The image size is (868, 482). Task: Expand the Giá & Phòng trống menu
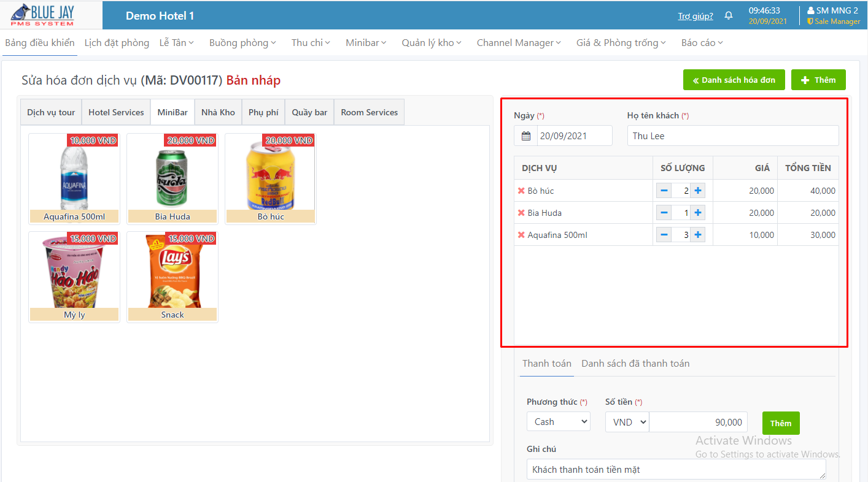coord(621,43)
